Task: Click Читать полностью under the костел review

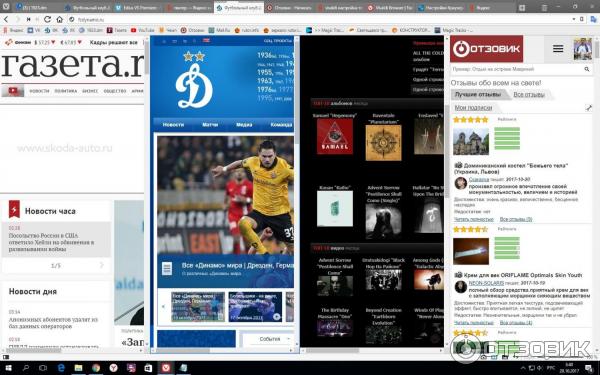Action: coord(473,219)
